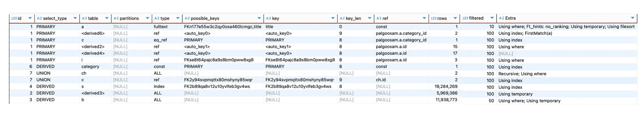Select the filtered column header label

point(476,18)
